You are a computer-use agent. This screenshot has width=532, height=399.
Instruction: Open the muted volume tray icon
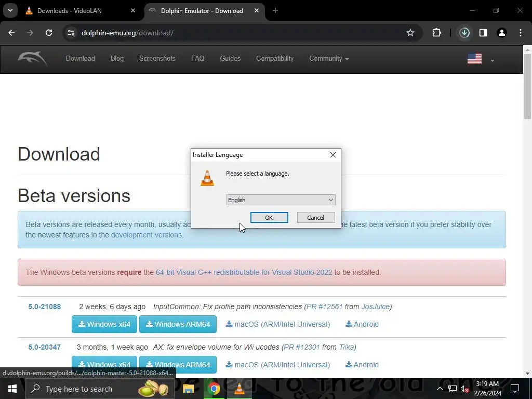click(x=465, y=389)
